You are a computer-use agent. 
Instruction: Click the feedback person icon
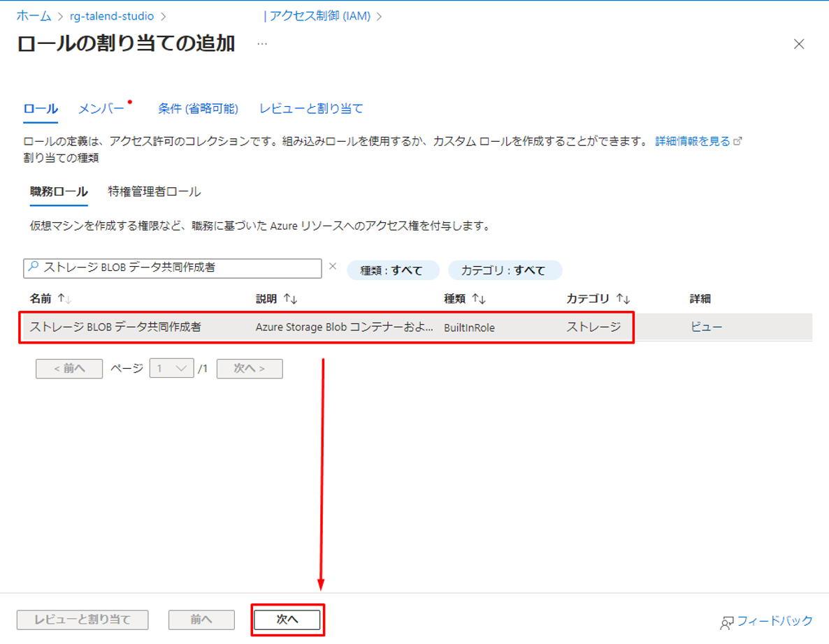click(x=726, y=623)
